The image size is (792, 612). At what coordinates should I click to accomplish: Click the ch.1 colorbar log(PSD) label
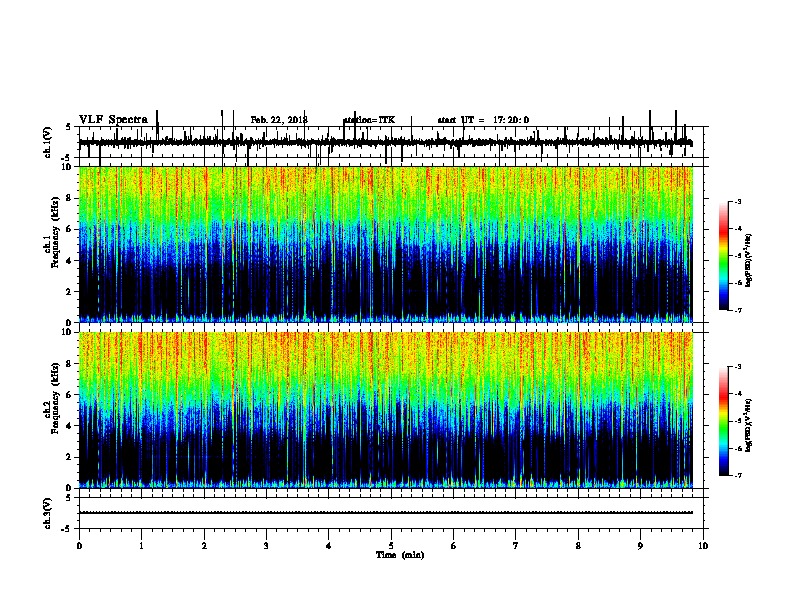748,260
